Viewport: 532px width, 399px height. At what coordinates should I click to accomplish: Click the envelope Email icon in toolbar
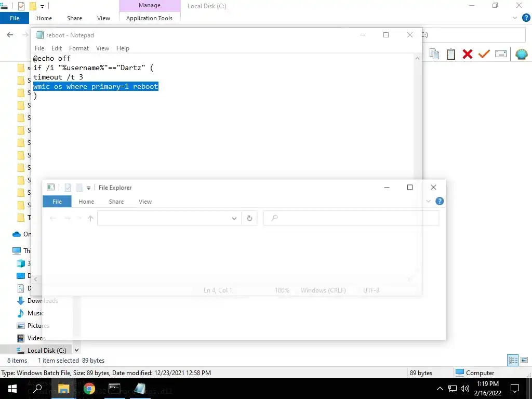click(x=501, y=54)
